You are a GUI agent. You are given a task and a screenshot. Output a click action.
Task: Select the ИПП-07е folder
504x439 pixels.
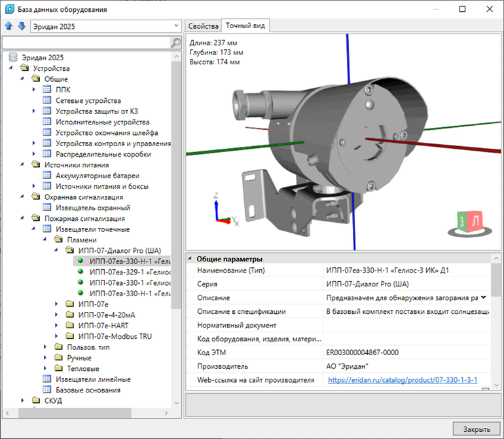coord(93,304)
